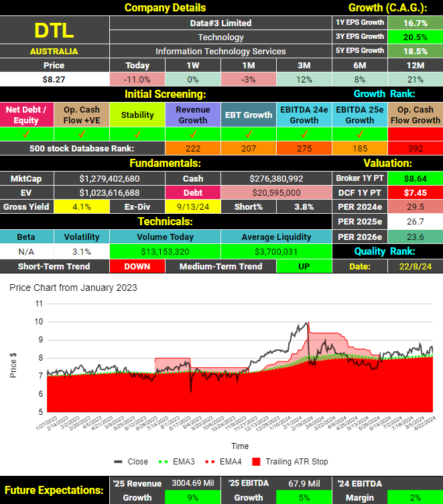Click the Net Debt / Equity header
This screenshot has height=504, width=443.
pos(26,115)
